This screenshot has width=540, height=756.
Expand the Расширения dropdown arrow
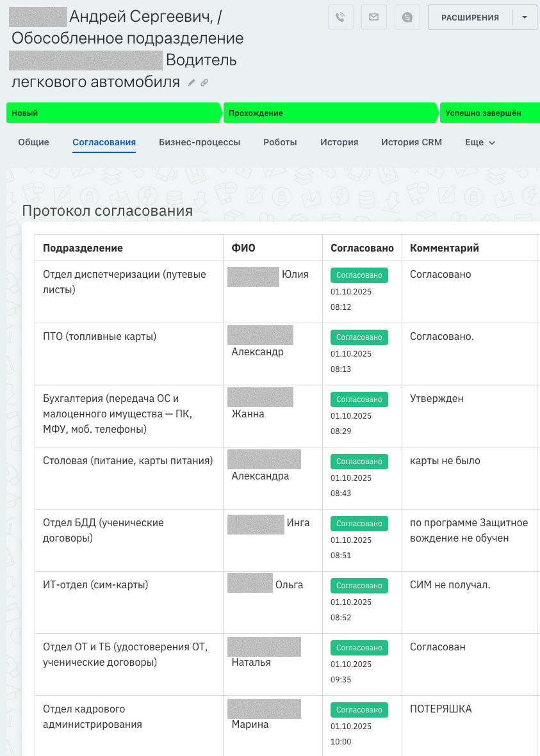click(525, 17)
